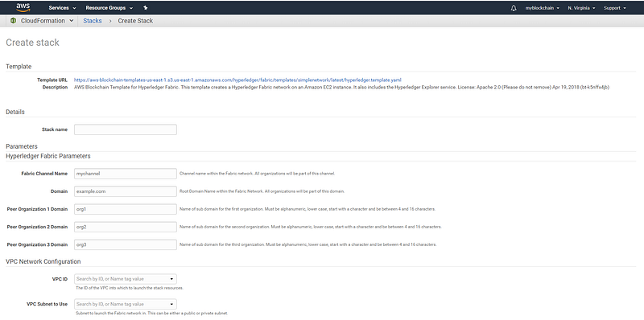This screenshot has width=644, height=320.
Task: Open the pin shortcuts icon
Action: (146, 8)
